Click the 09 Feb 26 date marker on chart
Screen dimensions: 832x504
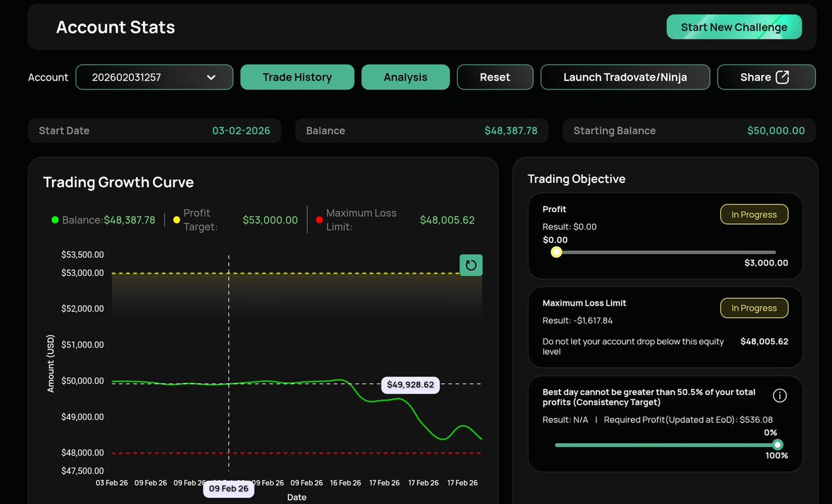point(229,489)
